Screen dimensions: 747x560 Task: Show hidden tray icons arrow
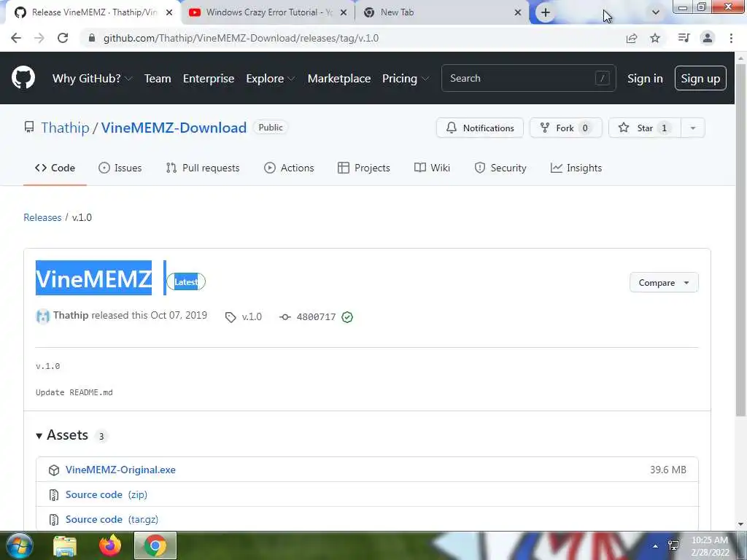tap(656, 546)
